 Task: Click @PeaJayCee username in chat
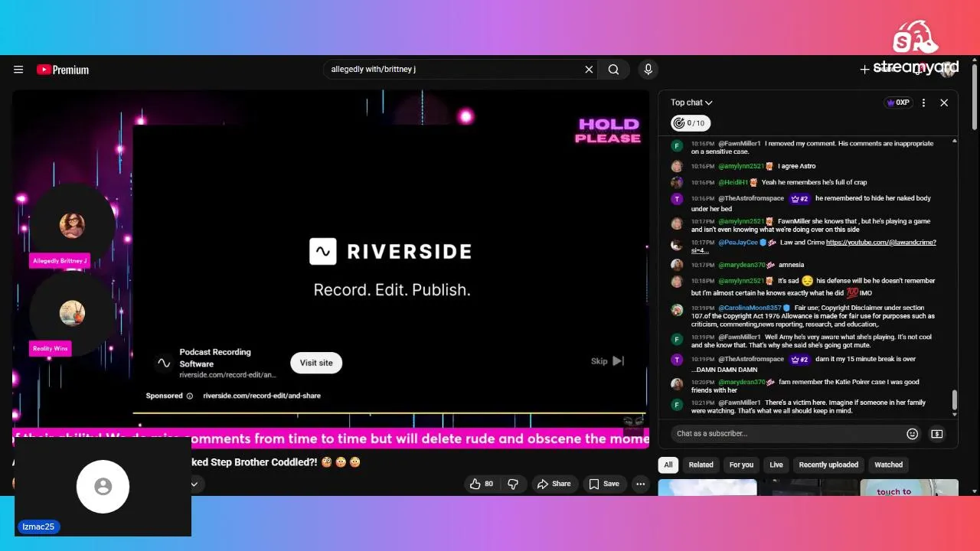(738, 243)
